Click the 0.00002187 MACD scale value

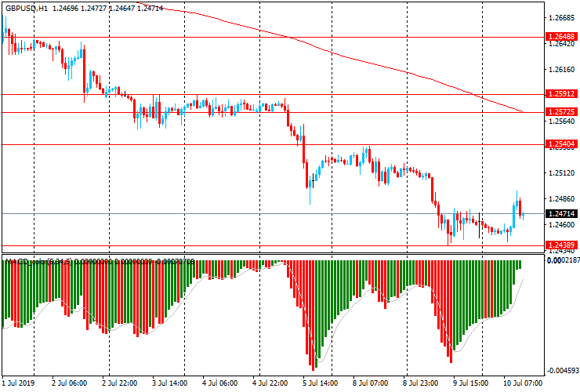coord(564,260)
